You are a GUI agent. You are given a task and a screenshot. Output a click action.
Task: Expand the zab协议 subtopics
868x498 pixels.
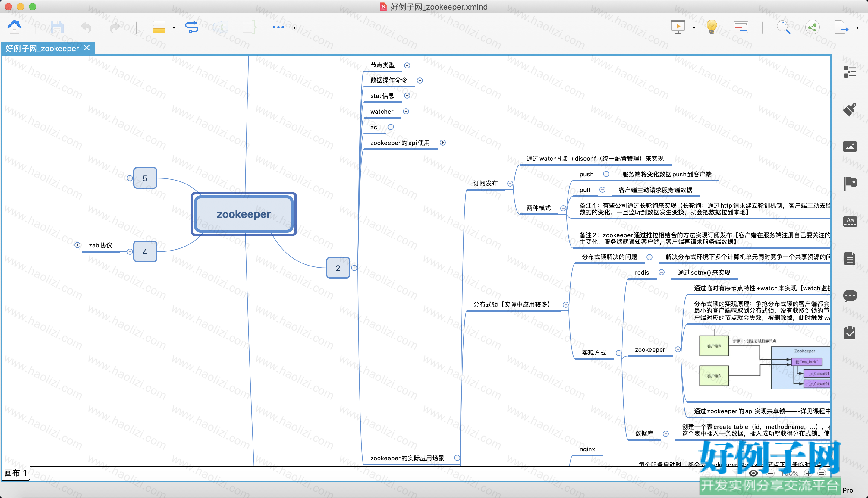pyautogui.click(x=77, y=245)
